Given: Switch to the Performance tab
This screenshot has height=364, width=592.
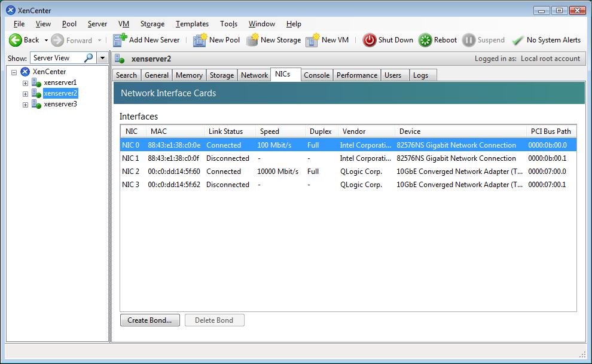Looking at the screenshot, I should pyautogui.click(x=356, y=75).
